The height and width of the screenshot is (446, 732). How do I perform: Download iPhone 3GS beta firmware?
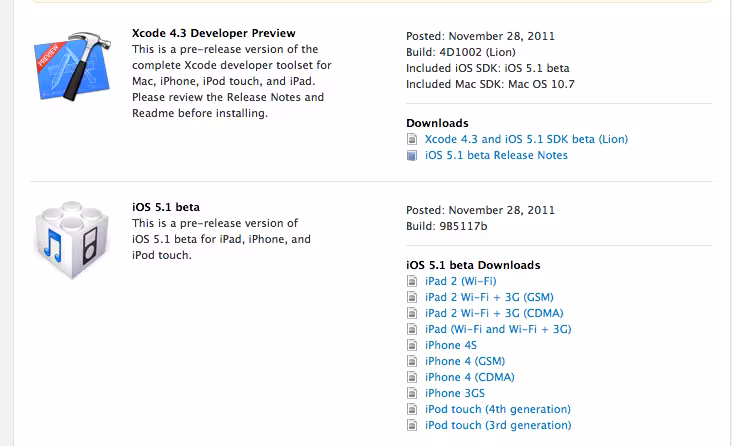pyautogui.click(x=455, y=393)
